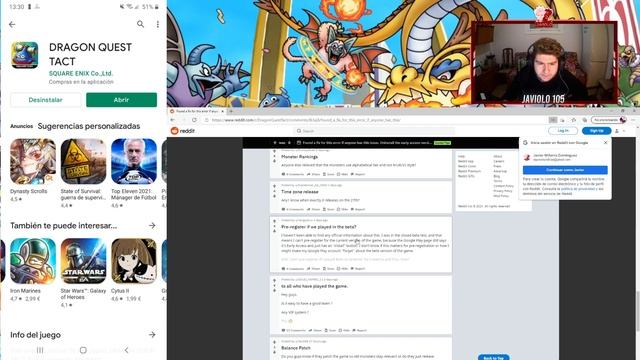Upvote the 'Pre-register' beta post

274,222
